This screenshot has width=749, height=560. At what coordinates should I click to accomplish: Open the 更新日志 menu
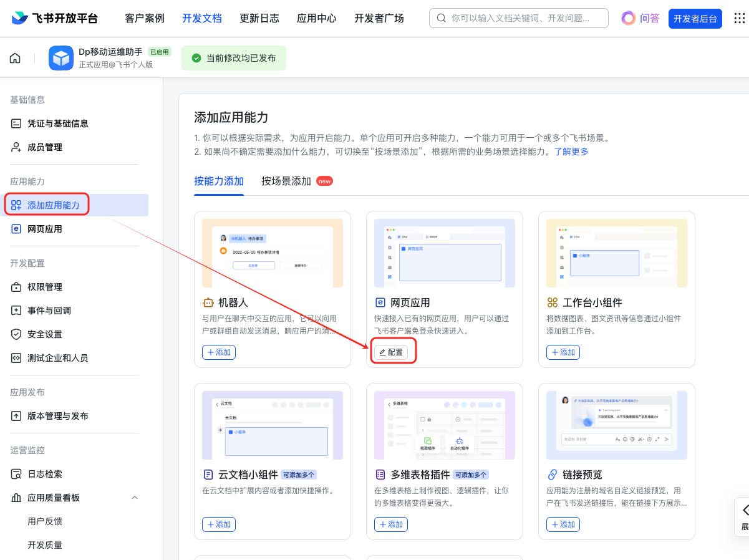tap(259, 18)
